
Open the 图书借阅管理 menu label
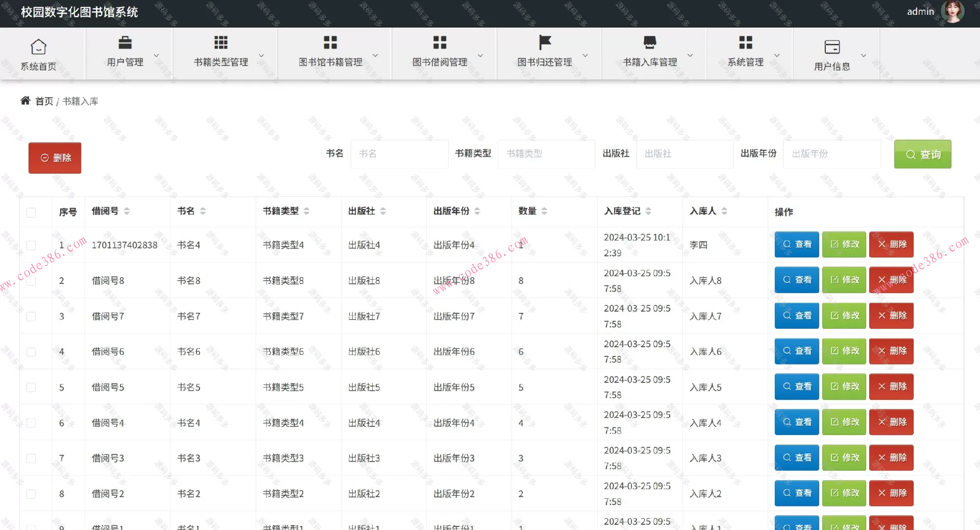click(x=440, y=62)
